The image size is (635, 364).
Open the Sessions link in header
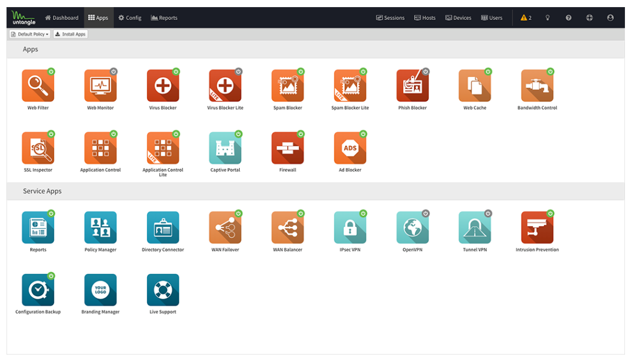click(390, 18)
